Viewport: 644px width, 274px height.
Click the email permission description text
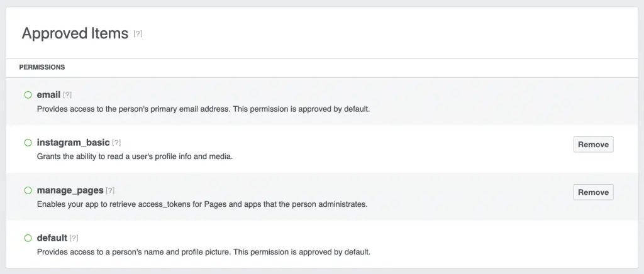point(203,109)
